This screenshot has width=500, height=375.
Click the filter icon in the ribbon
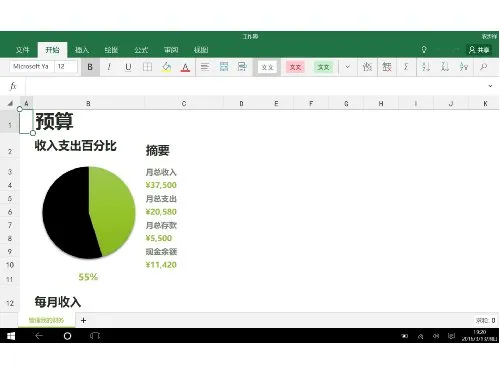coord(464,67)
